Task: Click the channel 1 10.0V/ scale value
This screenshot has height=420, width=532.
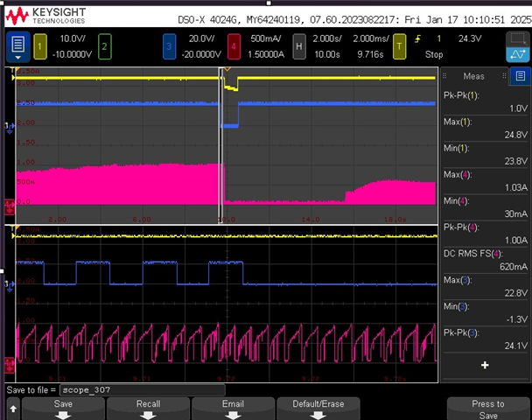Action: coord(73,38)
